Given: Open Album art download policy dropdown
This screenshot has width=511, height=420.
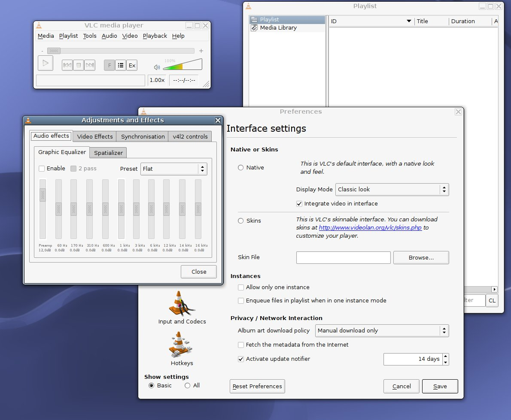Looking at the screenshot, I should [x=382, y=331].
